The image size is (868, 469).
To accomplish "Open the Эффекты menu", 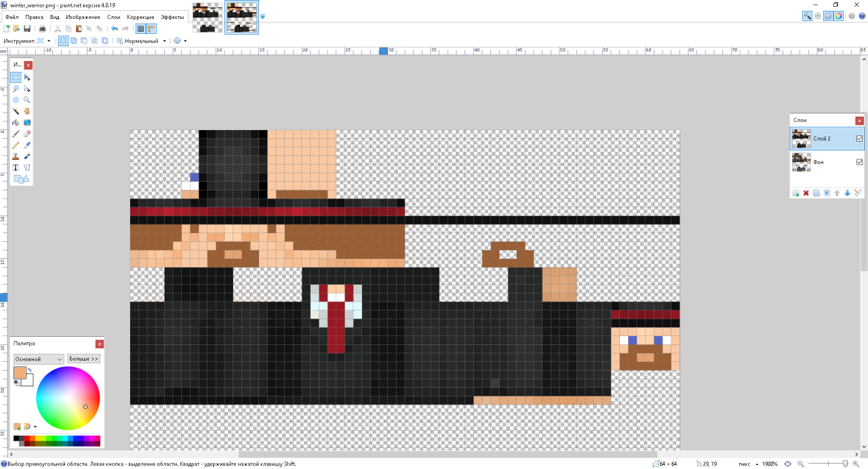I will click(x=172, y=17).
